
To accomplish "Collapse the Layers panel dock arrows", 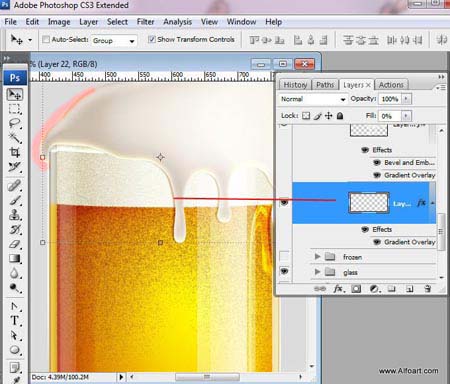I will 441,77.
